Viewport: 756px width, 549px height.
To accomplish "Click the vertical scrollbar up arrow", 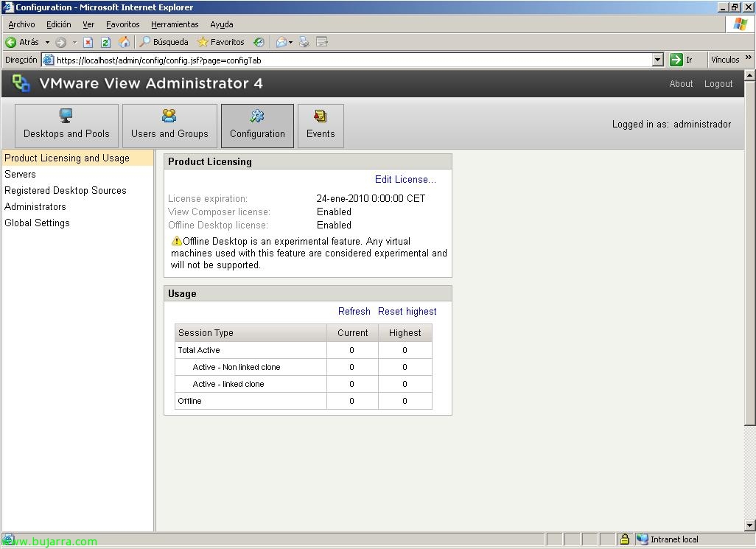I will [x=749, y=76].
